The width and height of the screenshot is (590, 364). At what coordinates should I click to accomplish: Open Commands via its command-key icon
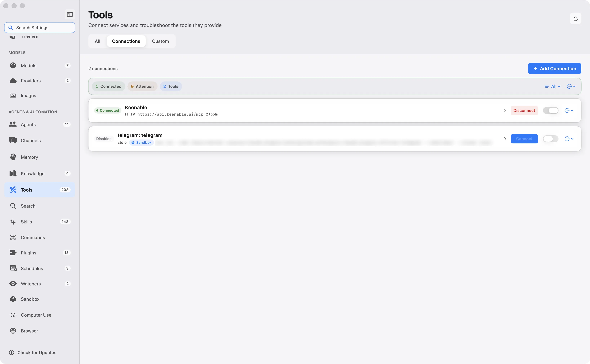pos(13,237)
